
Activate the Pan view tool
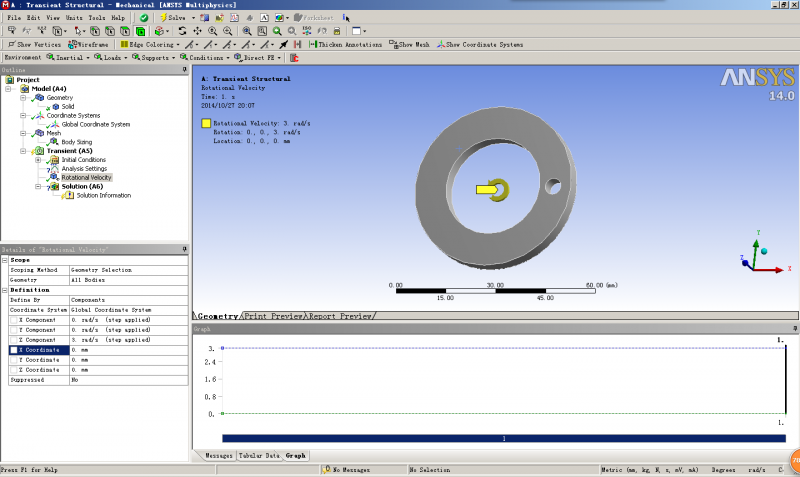tap(196, 31)
